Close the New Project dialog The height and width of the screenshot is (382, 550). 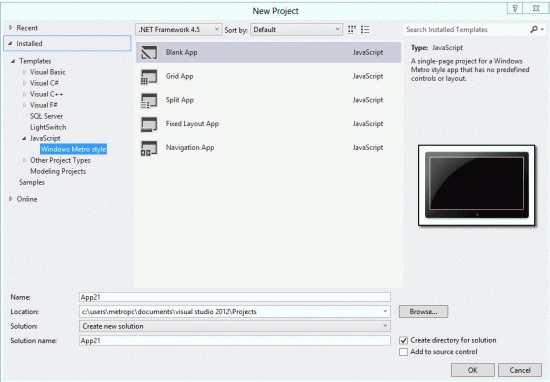pyautogui.click(x=536, y=8)
